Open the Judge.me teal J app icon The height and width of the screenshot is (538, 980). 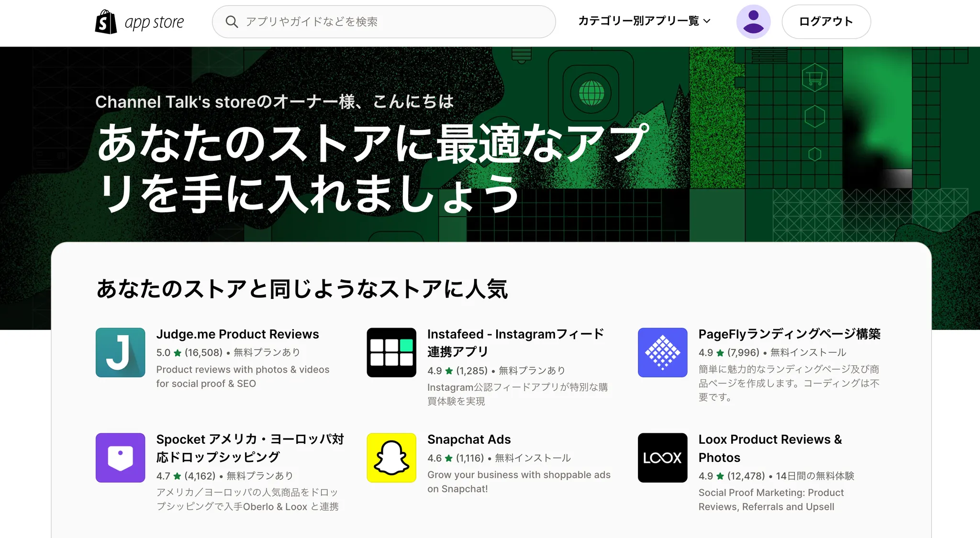(x=120, y=352)
